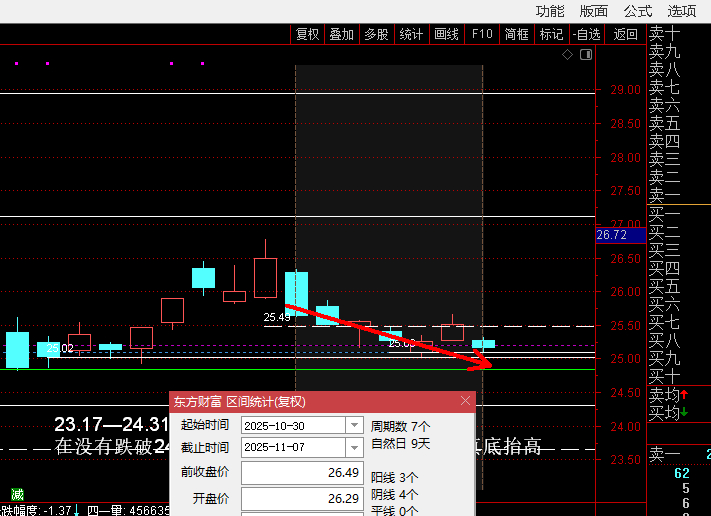Viewport: 711px width, 516px height.
Task: Open F10 company info
Action: (x=482, y=34)
